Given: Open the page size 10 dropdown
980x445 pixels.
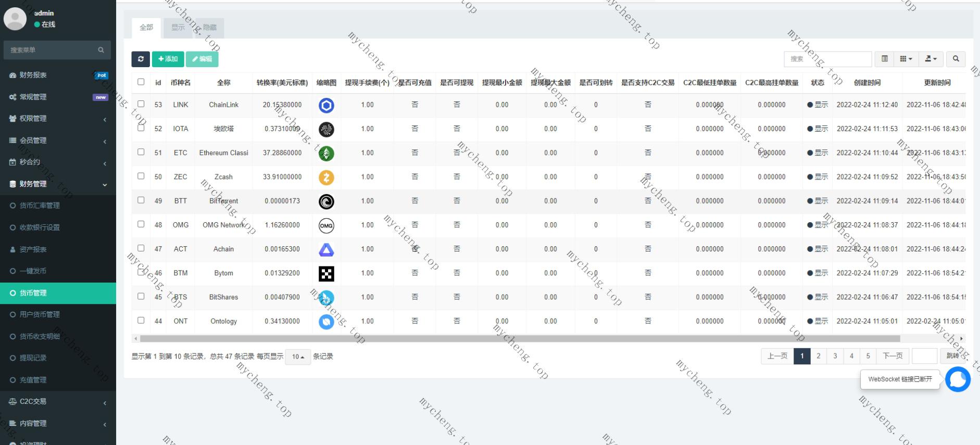Looking at the screenshot, I should [x=298, y=357].
